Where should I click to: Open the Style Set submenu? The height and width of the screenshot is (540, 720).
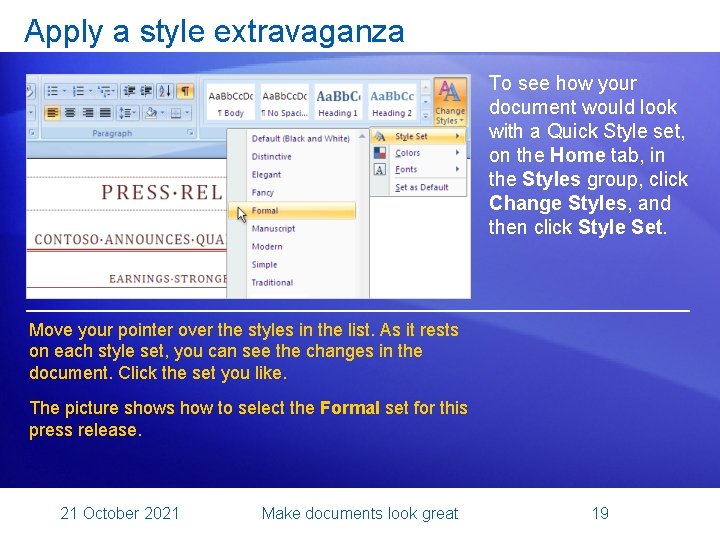418,136
